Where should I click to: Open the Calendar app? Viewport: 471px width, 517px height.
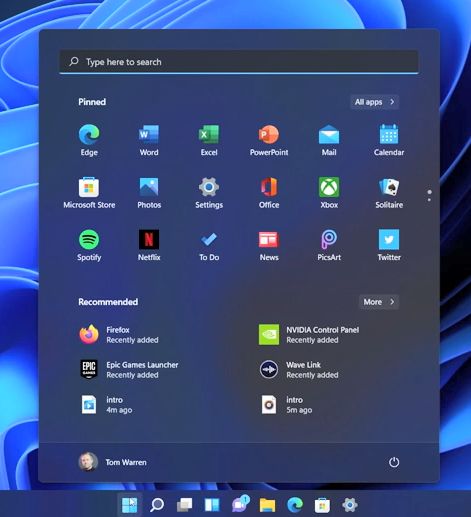click(x=389, y=140)
